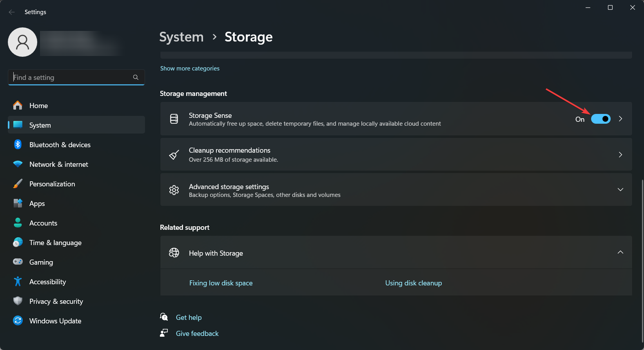Click 'Over 256 MB of storage available' text
This screenshot has height=350, width=644.
click(233, 159)
